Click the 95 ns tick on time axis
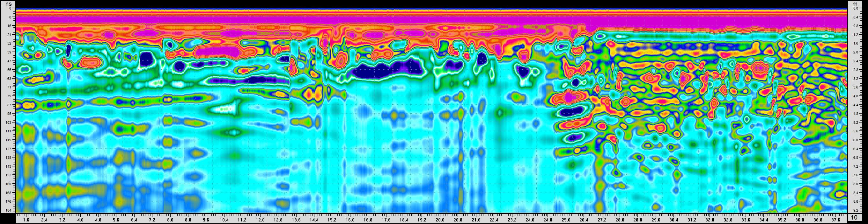 (x=9, y=113)
